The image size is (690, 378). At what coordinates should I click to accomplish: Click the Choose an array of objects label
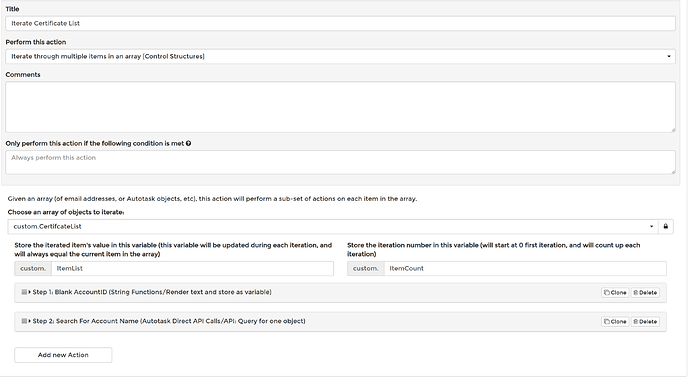point(66,212)
